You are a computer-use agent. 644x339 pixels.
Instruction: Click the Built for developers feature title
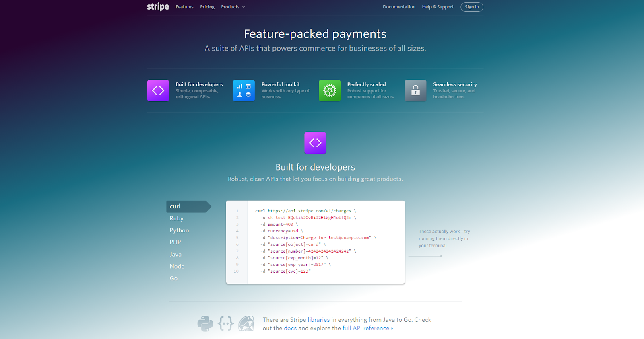[199, 84]
